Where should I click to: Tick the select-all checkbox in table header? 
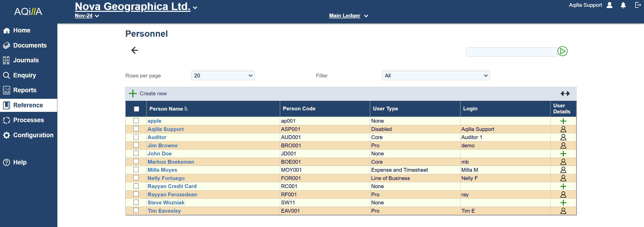point(136,109)
